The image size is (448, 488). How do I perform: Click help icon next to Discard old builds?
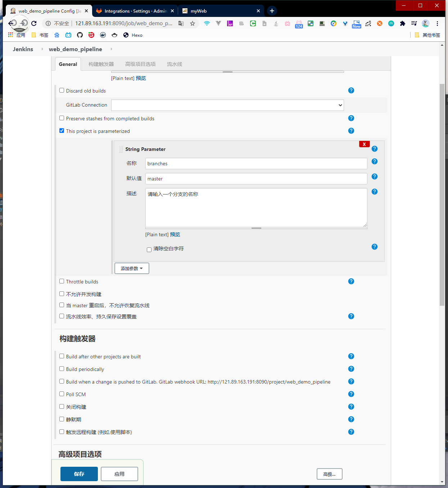click(x=351, y=90)
